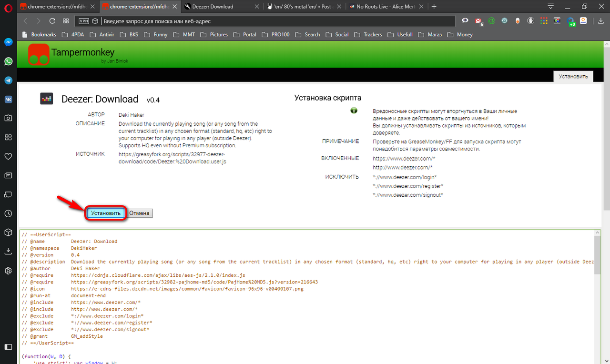Click the @namespace DekiHaker code line
This screenshot has width=610, height=364.
[60, 248]
